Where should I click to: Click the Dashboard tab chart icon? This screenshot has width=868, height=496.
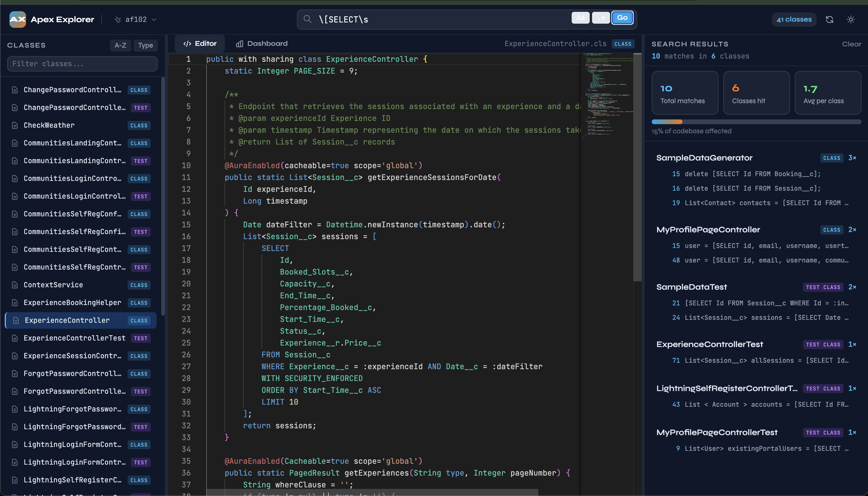[x=240, y=44]
